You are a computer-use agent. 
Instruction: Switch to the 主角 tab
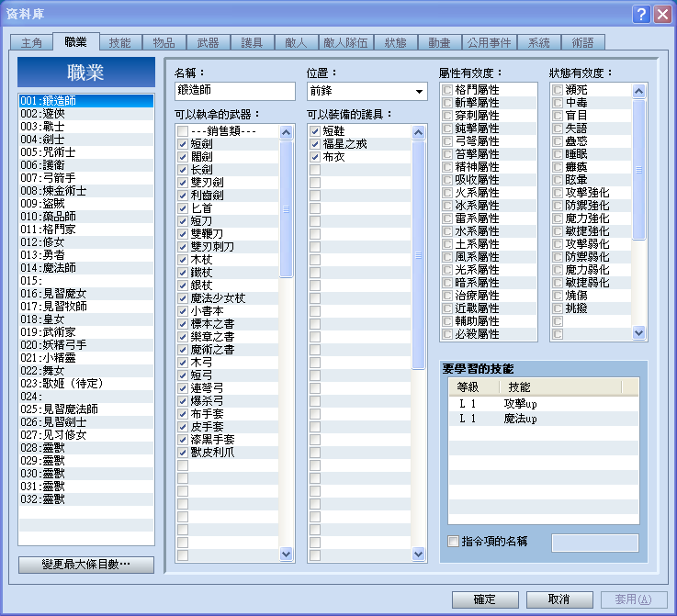[x=31, y=43]
